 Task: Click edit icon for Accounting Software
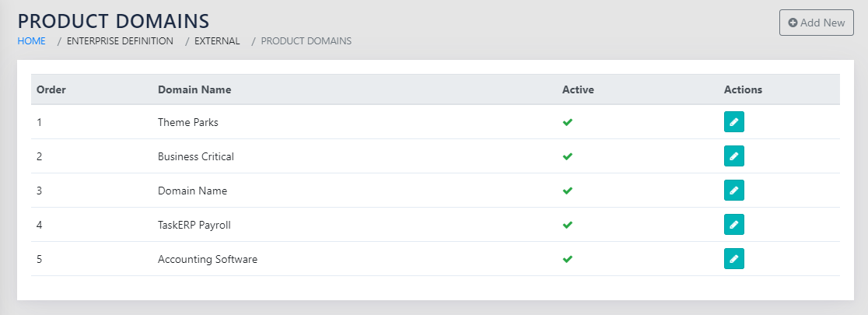pos(733,259)
